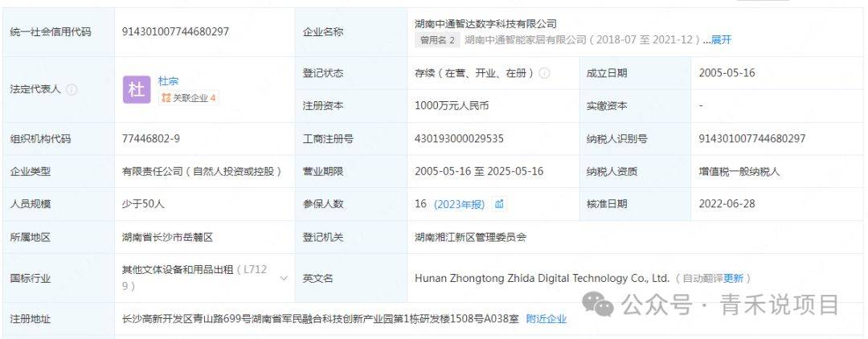Click the registered address text

tap(320, 319)
